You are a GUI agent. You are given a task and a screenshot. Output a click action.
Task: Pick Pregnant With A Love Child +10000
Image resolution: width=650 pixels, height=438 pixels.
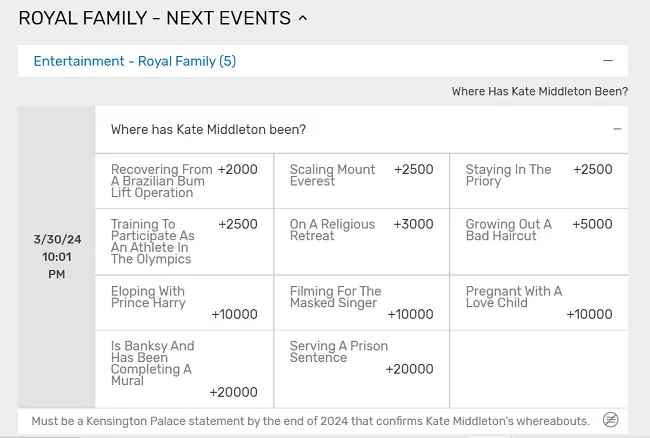point(539,303)
